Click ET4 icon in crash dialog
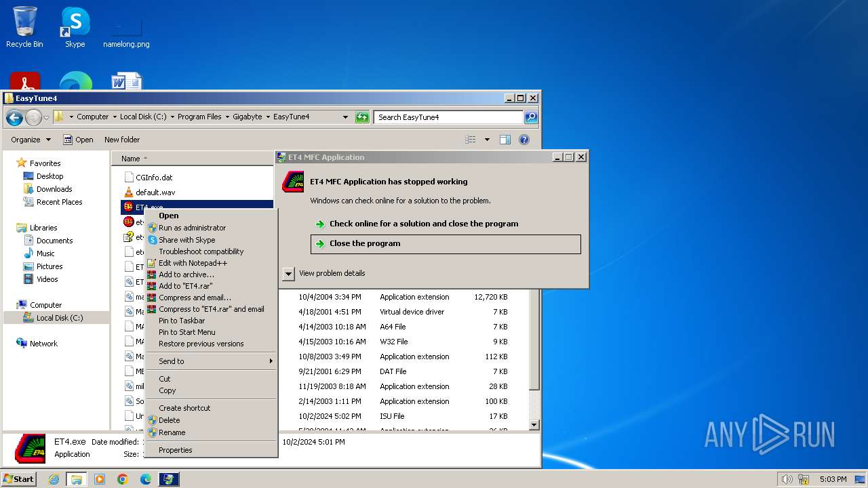This screenshot has height=488, width=868. (293, 182)
